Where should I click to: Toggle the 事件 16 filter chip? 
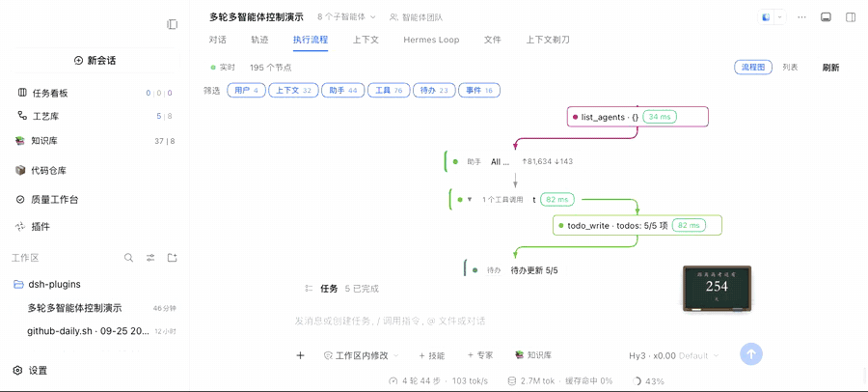click(x=479, y=91)
